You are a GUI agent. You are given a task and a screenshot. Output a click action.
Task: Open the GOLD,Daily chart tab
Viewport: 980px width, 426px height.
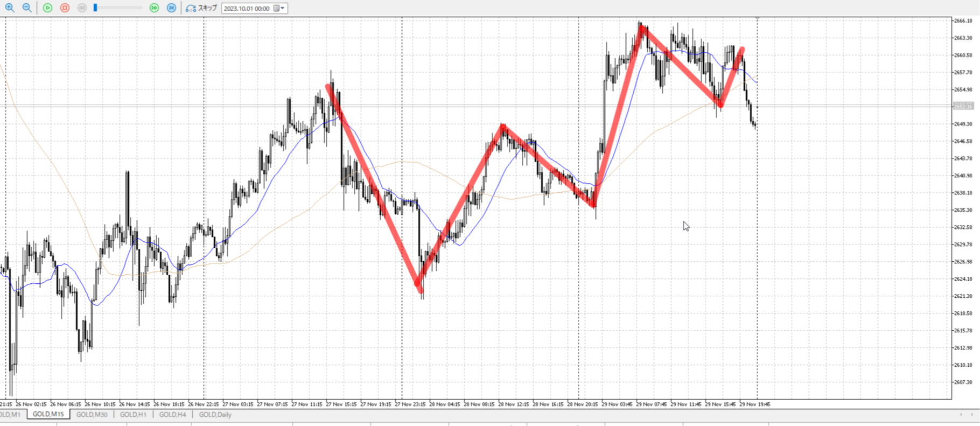click(215, 415)
